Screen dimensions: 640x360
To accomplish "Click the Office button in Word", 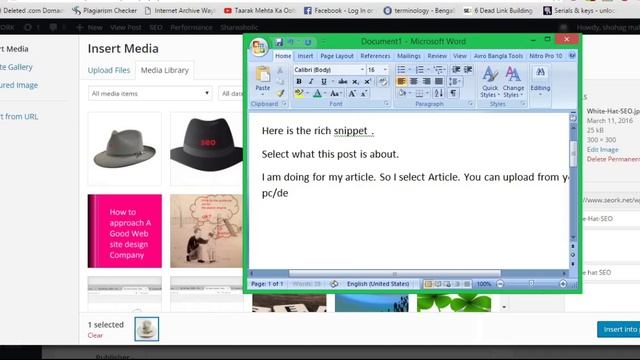I will [259, 47].
